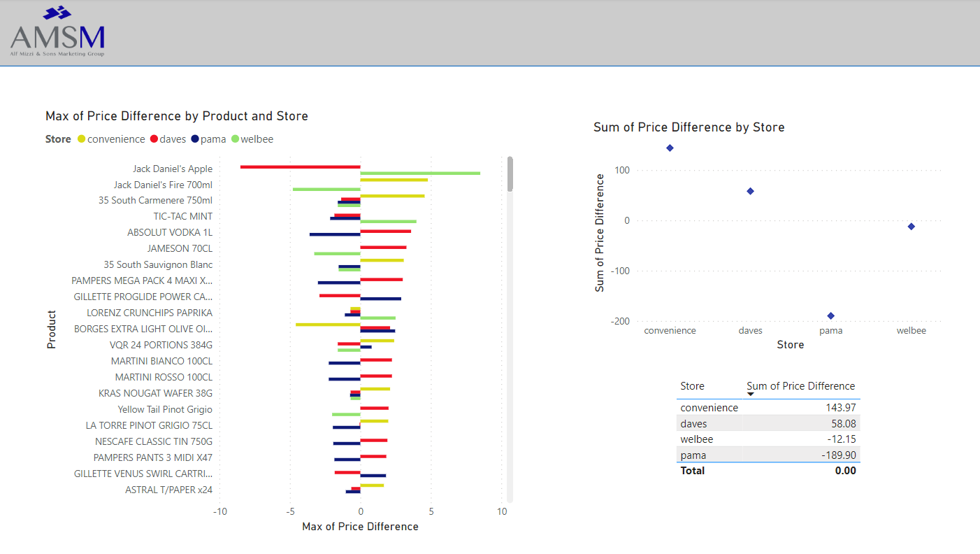The height and width of the screenshot is (554, 980).
Task: Click the yellow bar for Jack Daniel's Fire 700ml
Action: [x=394, y=180]
